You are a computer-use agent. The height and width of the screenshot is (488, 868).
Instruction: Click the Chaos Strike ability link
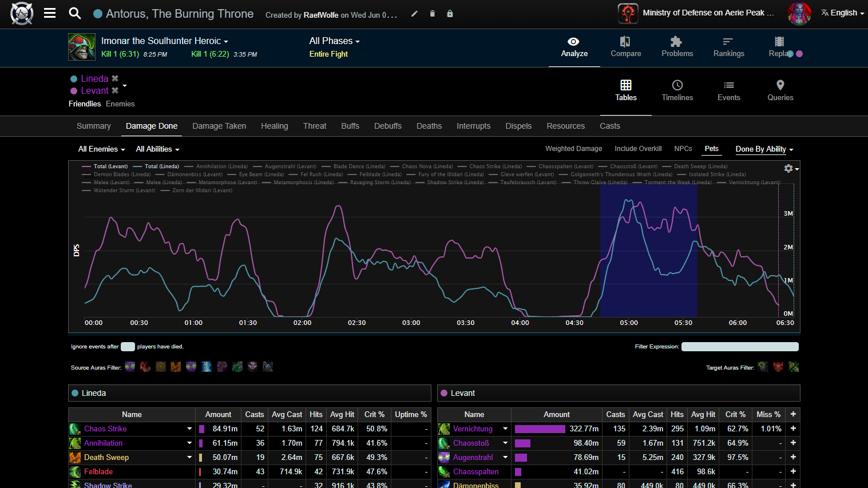pos(105,429)
